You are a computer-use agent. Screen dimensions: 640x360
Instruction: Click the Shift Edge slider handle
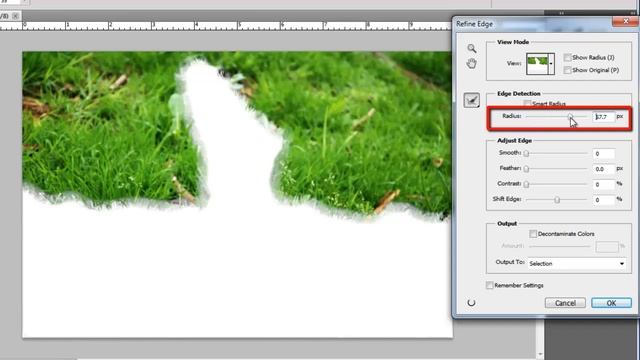pyautogui.click(x=557, y=200)
